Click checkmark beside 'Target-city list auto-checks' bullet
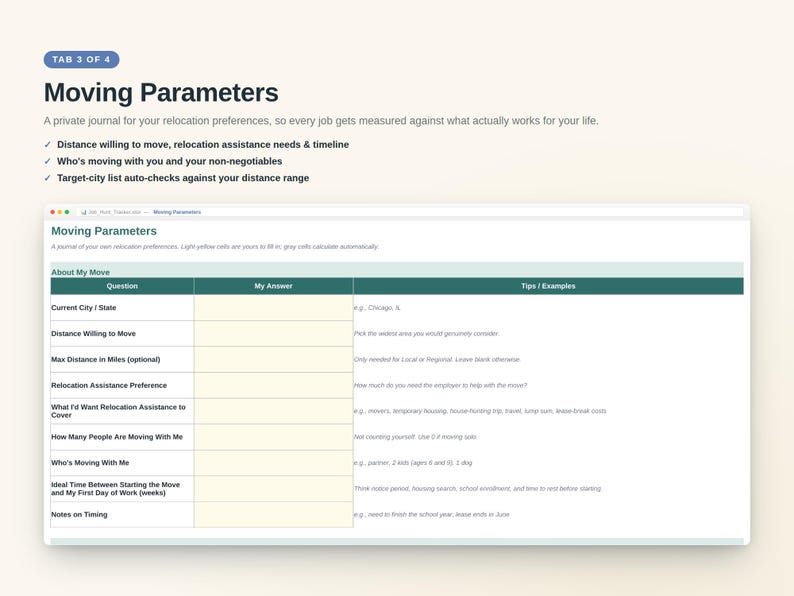794x596 pixels. click(x=48, y=178)
